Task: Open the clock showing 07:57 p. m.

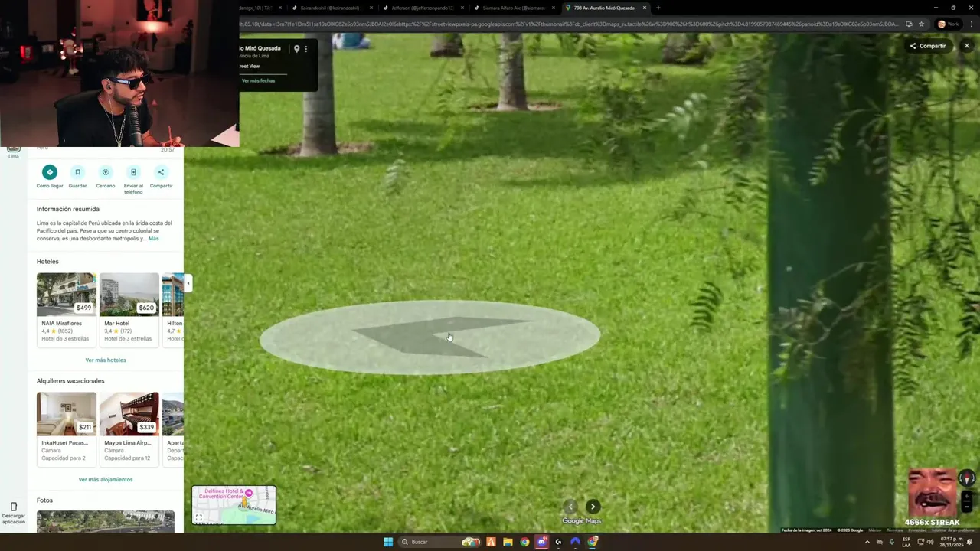Action: pyautogui.click(x=953, y=542)
